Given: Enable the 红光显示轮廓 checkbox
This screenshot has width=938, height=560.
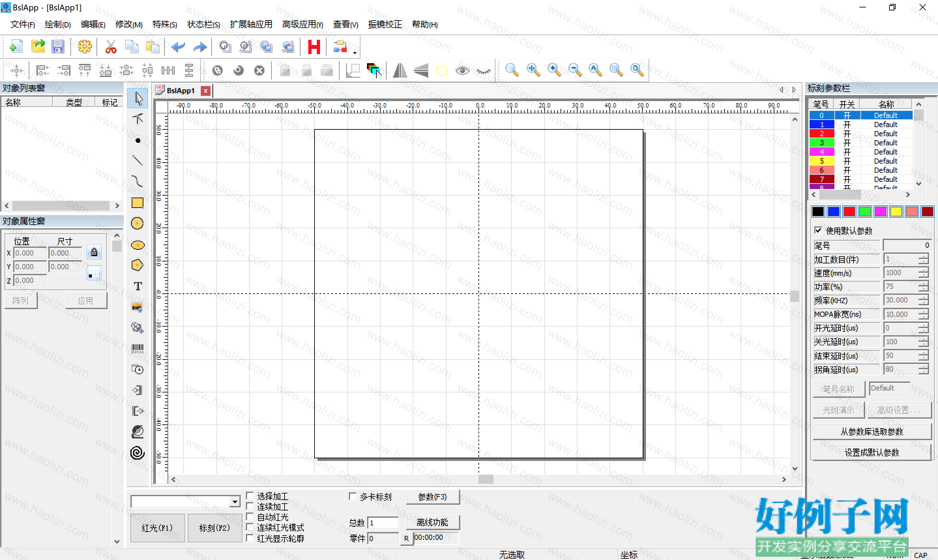Looking at the screenshot, I should pyautogui.click(x=249, y=538).
